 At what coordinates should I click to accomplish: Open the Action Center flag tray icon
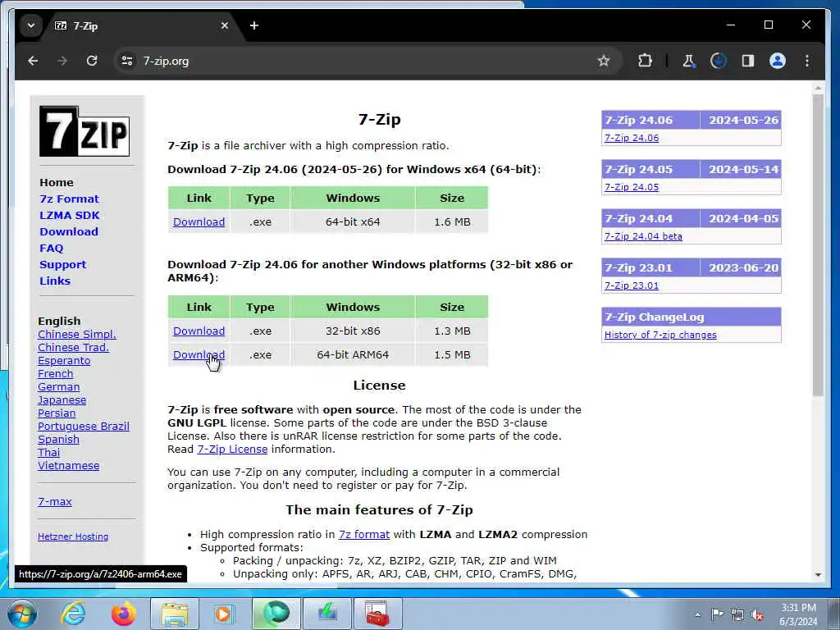pyautogui.click(x=717, y=614)
